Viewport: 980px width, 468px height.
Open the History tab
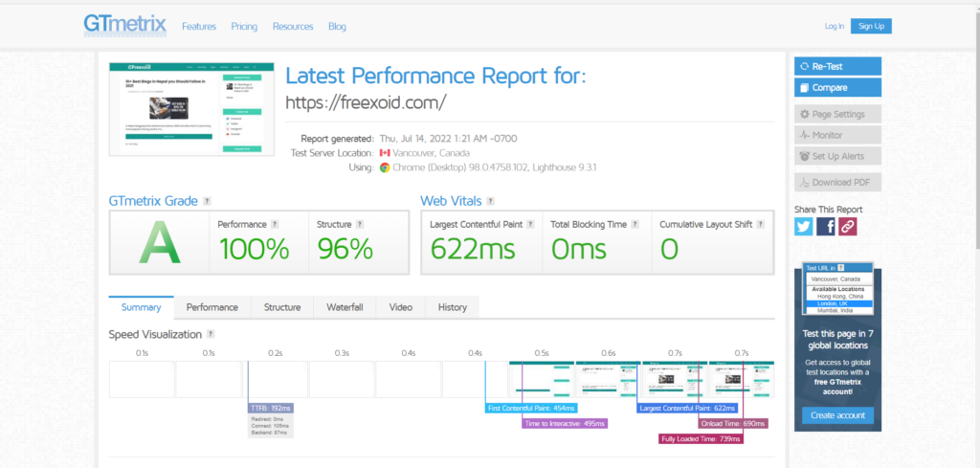[452, 307]
